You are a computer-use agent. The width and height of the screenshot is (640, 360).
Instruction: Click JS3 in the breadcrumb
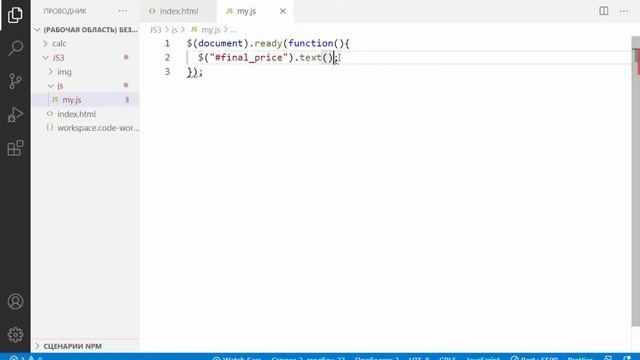coord(156,30)
